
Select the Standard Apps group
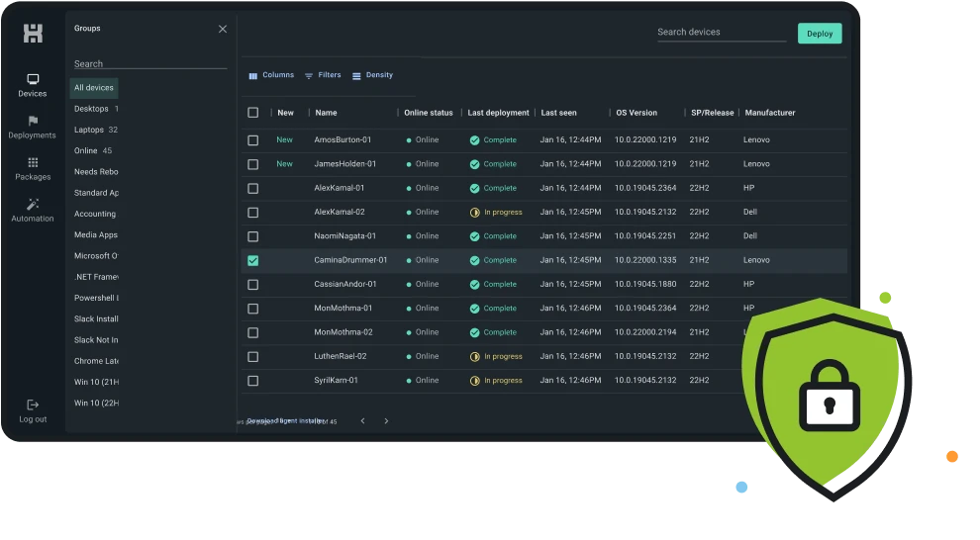tap(96, 193)
